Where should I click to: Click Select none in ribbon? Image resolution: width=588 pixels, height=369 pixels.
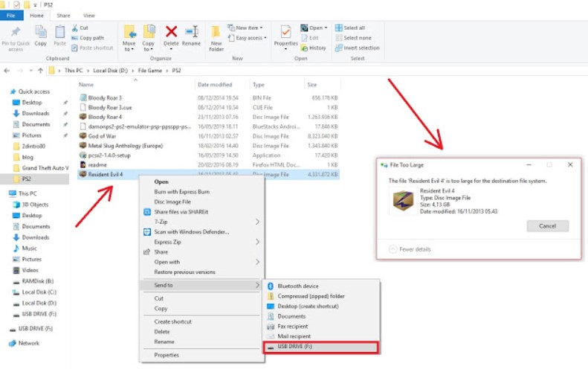(353, 38)
